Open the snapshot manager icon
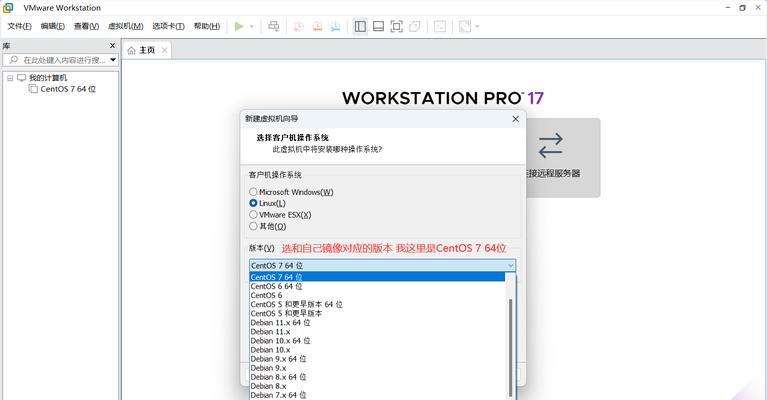767x400 pixels. click(336, 26)
